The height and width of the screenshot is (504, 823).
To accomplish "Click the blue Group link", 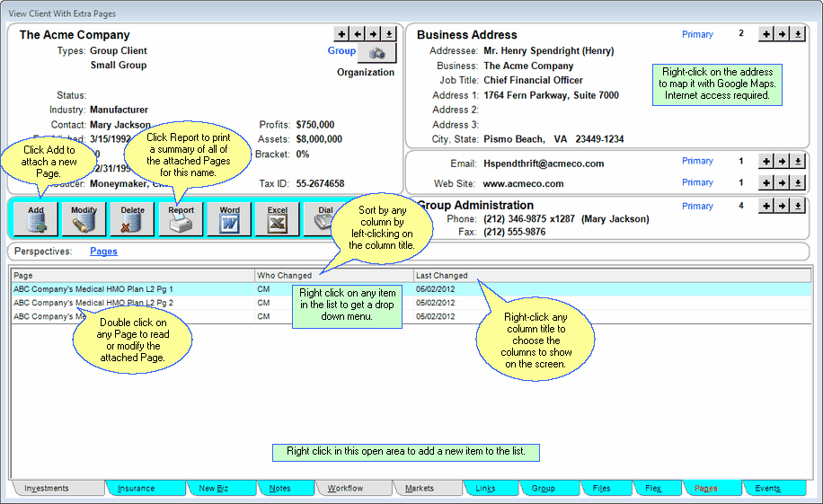I will tap(341, 51).
